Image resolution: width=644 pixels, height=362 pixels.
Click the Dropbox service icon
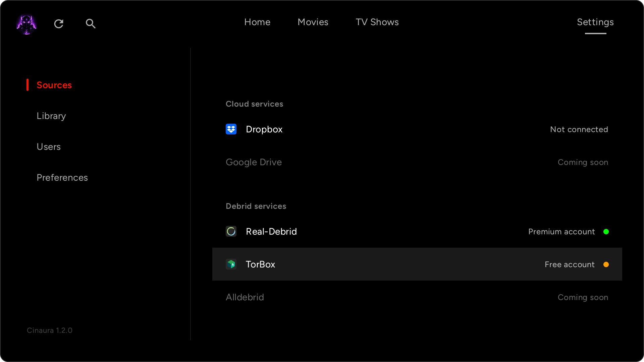tap(231, 129)
